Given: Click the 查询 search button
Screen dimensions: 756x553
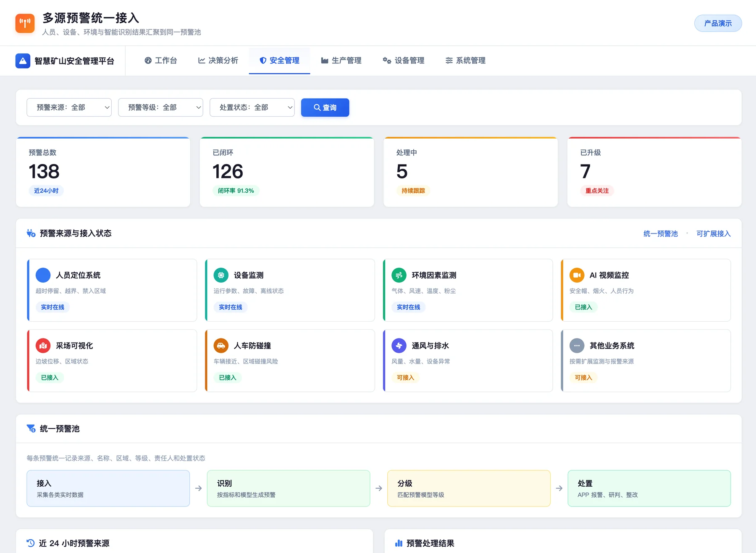Looking at the screenshot, I should coord(325,107).
